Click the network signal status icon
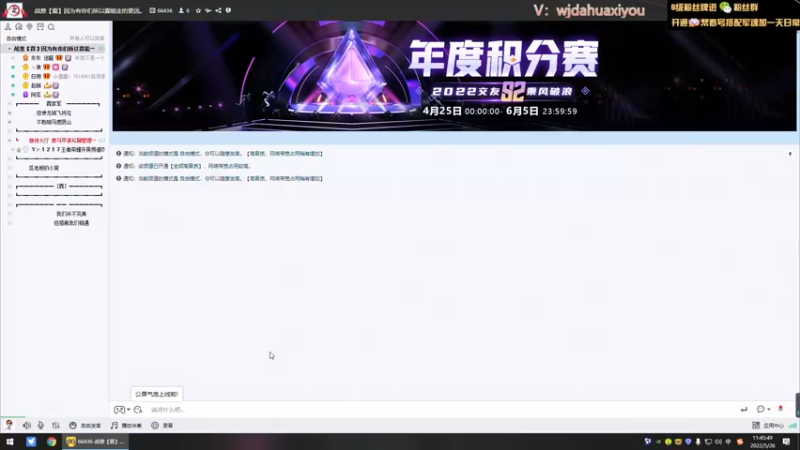This screenshot has height=450, width=800. (x=792, y=425)
